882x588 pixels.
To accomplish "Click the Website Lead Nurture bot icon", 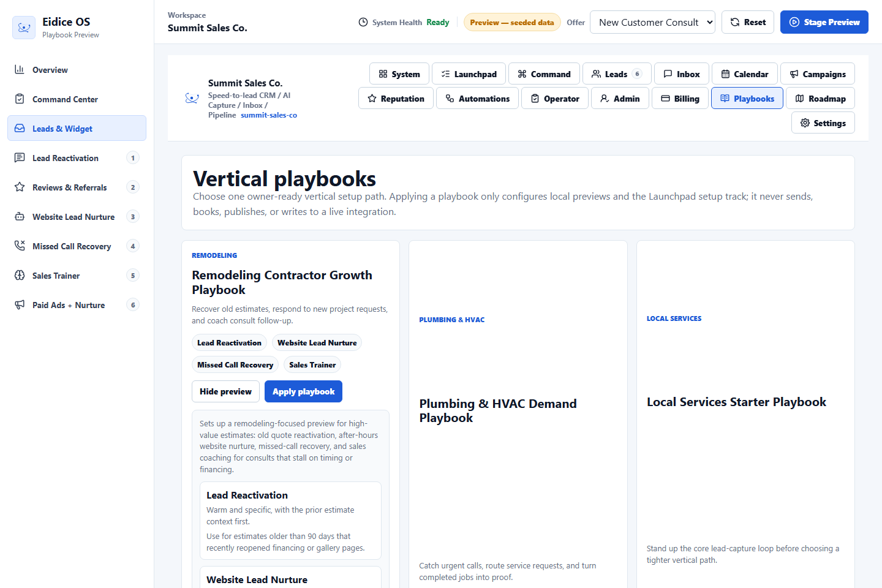I will tap(20, 216).
